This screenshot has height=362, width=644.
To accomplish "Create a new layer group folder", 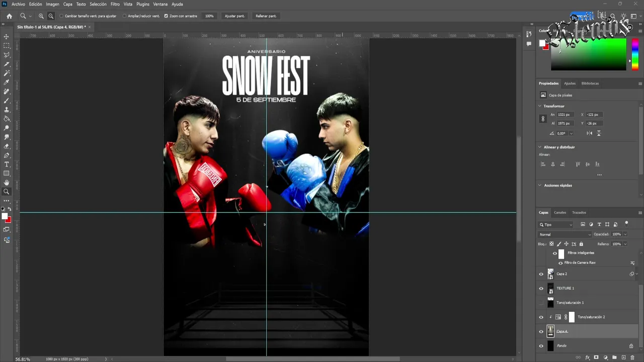I will [614, 357].
